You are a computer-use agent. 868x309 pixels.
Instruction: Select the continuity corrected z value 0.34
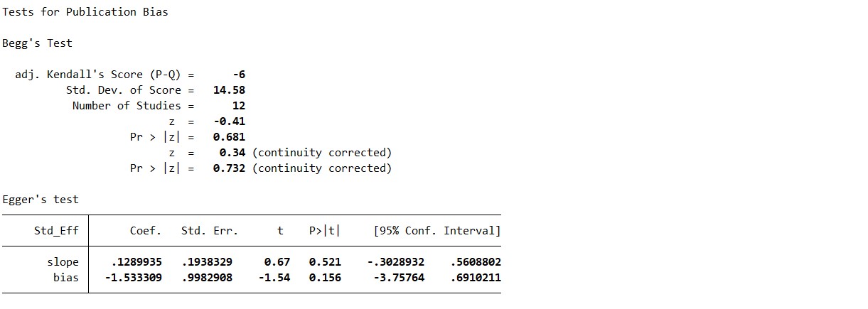pos(232,153)
